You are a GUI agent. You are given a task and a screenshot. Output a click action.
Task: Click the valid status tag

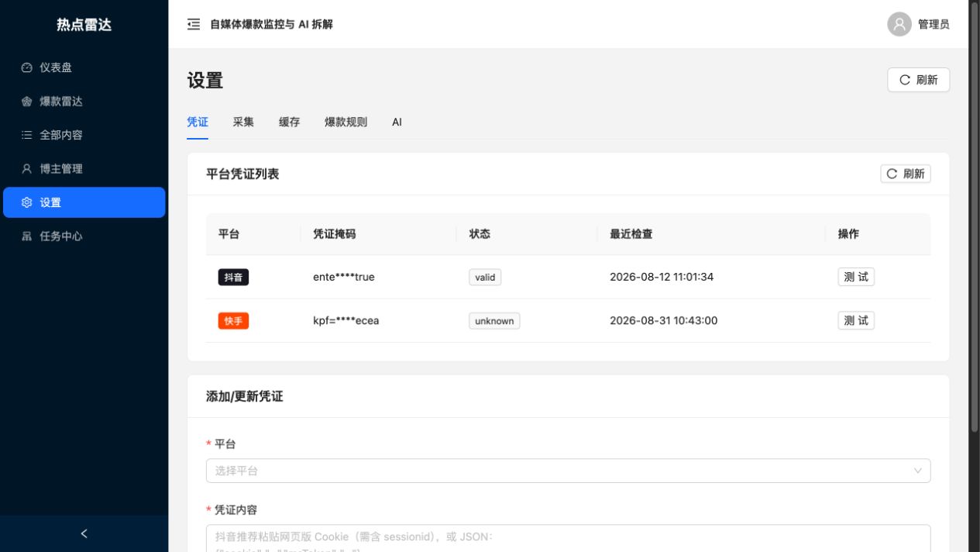(485, 277)
